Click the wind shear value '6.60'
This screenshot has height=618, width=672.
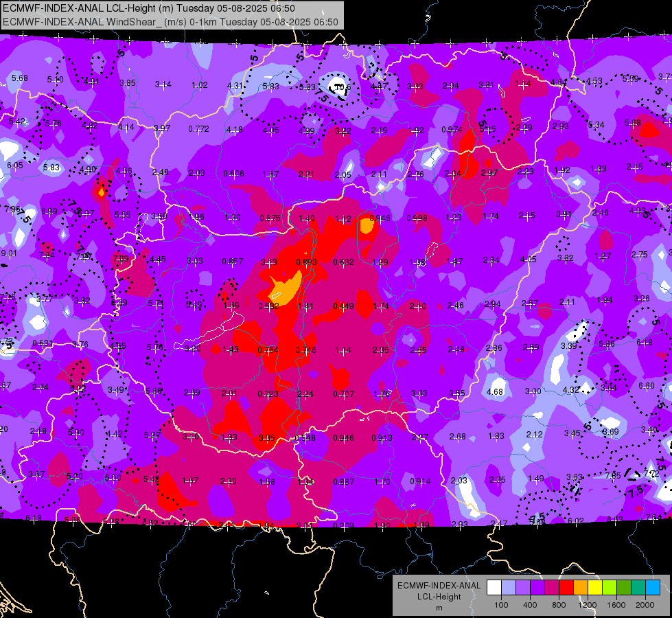click(x=647, y=385)
